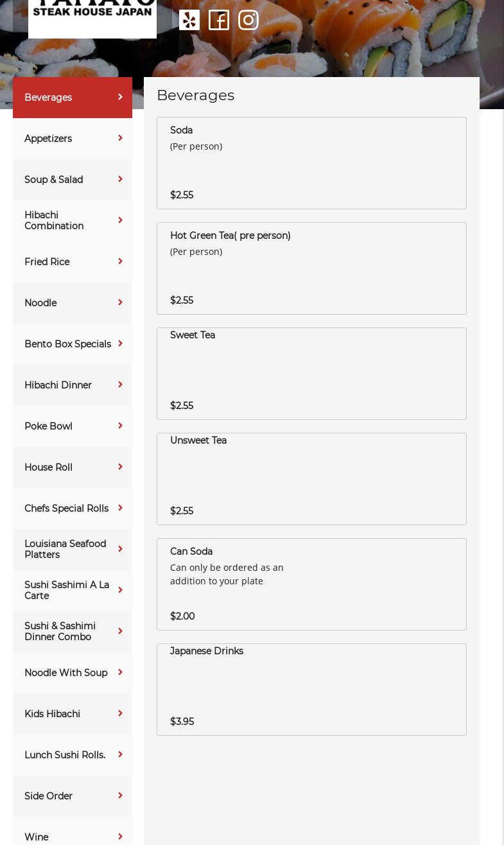The height and width of the screenshot is (845, 504).
Task: Open the Instagram profile icon
Action: click(248, 20)
